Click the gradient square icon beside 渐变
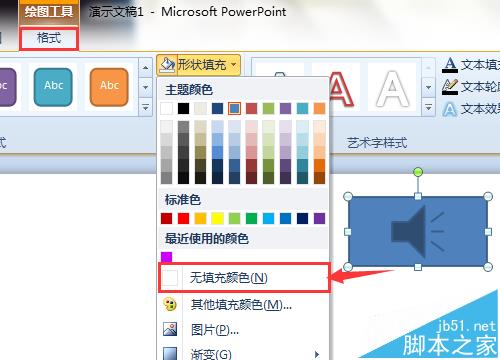The width and height of the screenshot is (500, 360). pos(170,353)
